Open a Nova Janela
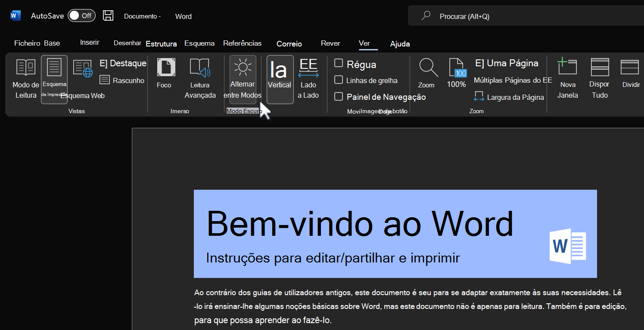Viewport: 644px width, 330px height. (x=567, y=79)
